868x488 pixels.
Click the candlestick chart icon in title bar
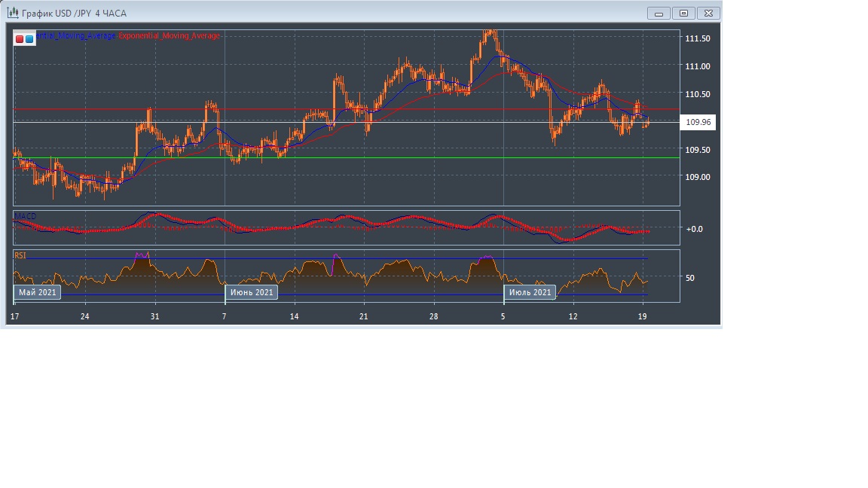coord(12,13)
